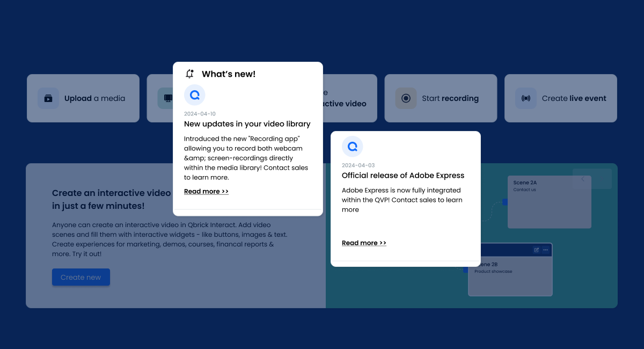Image resolution: width=644 pixels, height=349 pixels.
Task: Click the left chevron arrow near Scene 2A
Action: pos(582,179)
